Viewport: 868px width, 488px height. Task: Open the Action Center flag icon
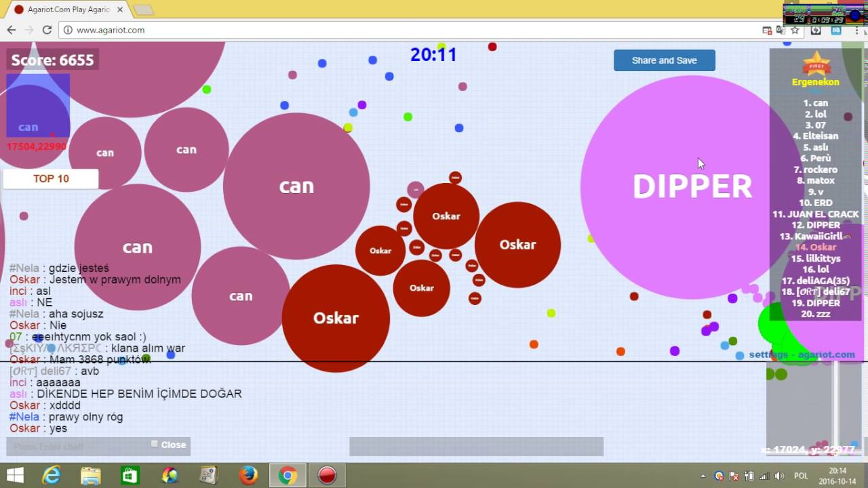pyautogui.click(x=734, y=476)
